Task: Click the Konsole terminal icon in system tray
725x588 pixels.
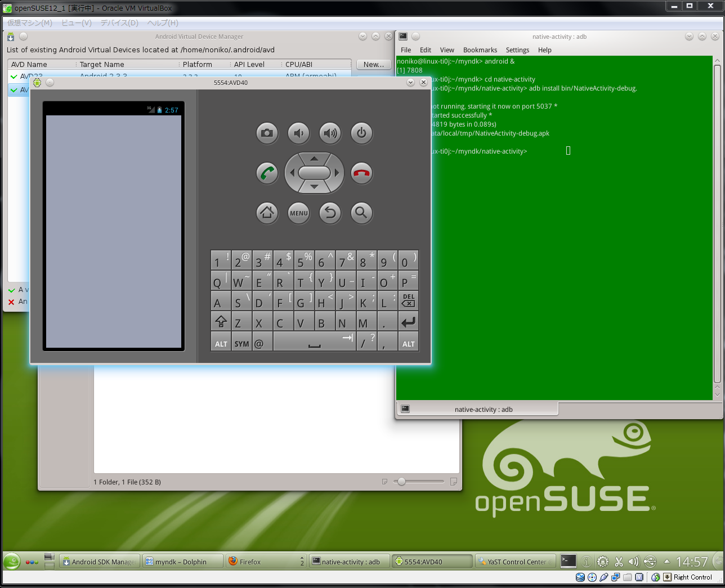Action: pyautogui.click(x=569, y=561)
